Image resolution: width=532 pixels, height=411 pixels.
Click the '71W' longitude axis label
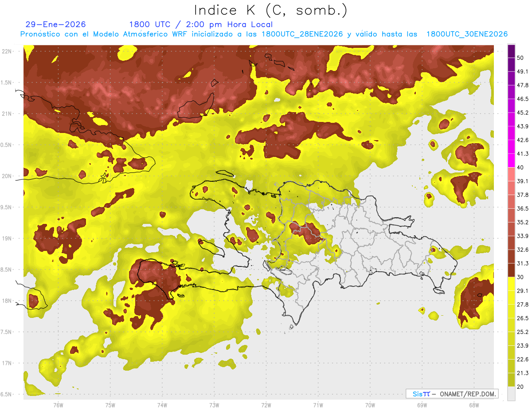318,405
